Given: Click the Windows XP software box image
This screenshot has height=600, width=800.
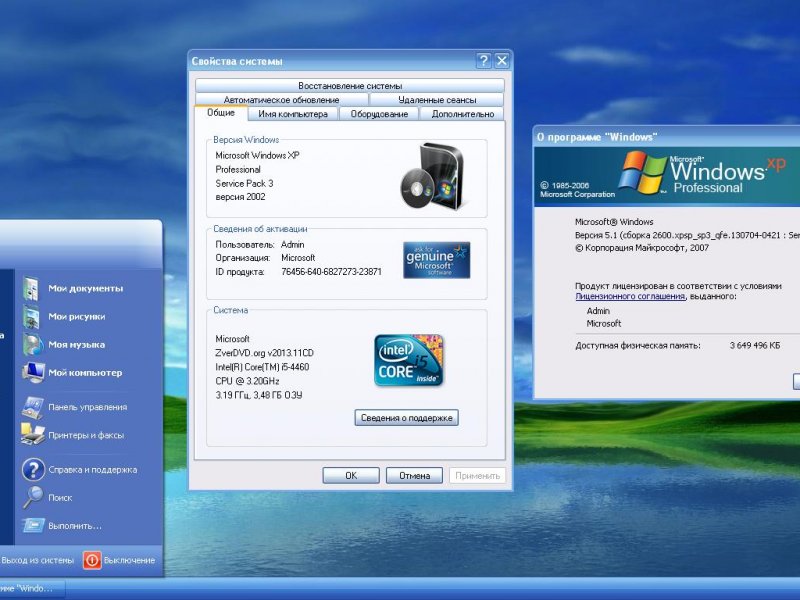Looking at the screenshot, I should pyautogui.click(x=433, y=176).
